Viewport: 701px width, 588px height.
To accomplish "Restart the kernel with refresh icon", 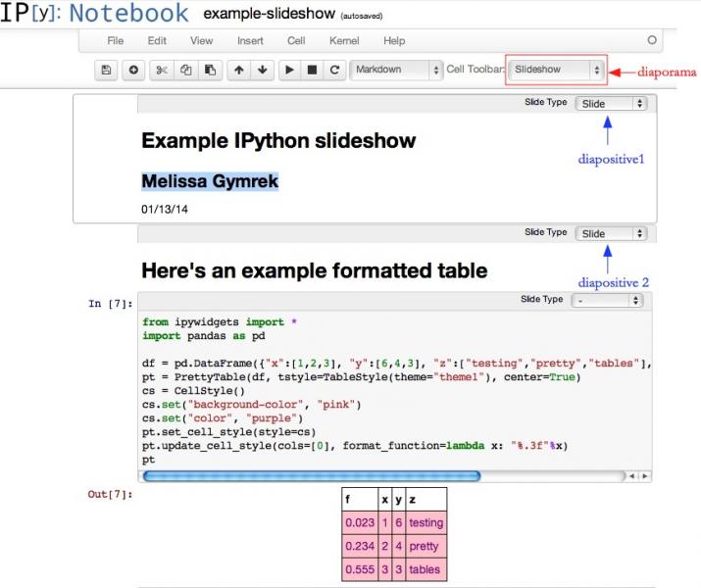I will 335,71.
